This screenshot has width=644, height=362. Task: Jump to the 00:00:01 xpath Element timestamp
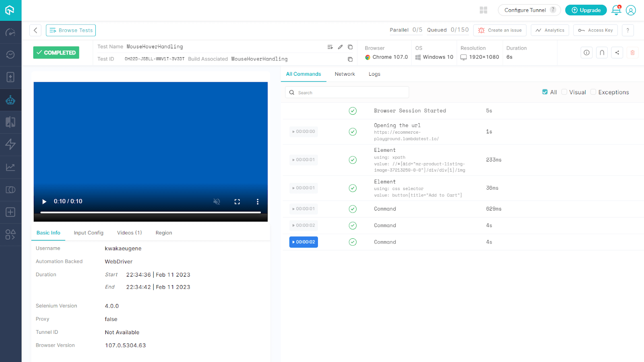(303, 160)
